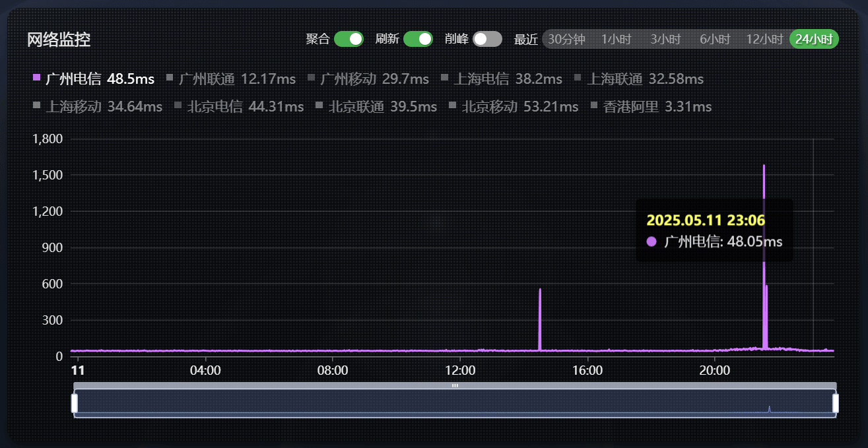Enable the 削峰 peak clipping switch
The width and height of the screenshot is (868, 448).
[x=487, y=39]
